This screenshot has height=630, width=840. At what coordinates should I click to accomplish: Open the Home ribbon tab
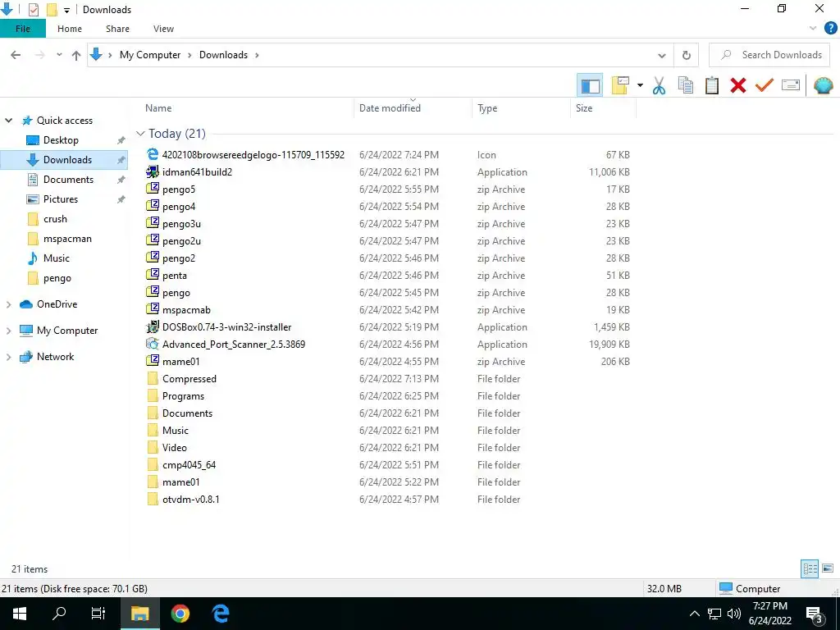tap(70, 29)
